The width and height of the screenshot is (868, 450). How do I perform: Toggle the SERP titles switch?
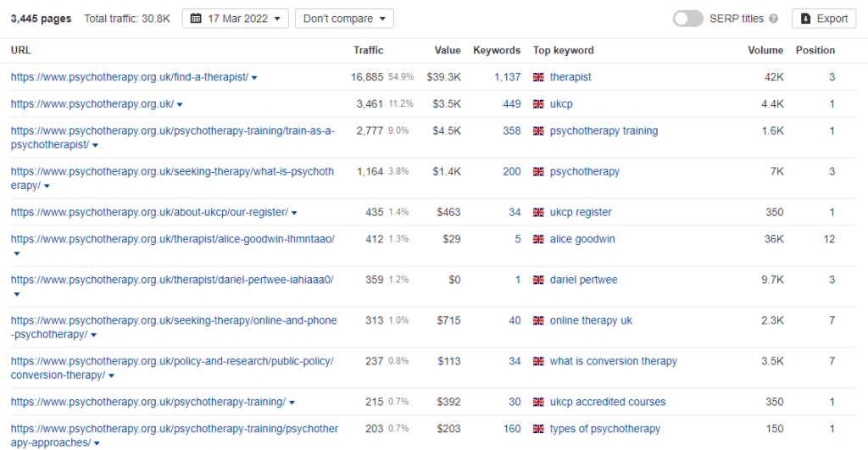click(687, 19)
